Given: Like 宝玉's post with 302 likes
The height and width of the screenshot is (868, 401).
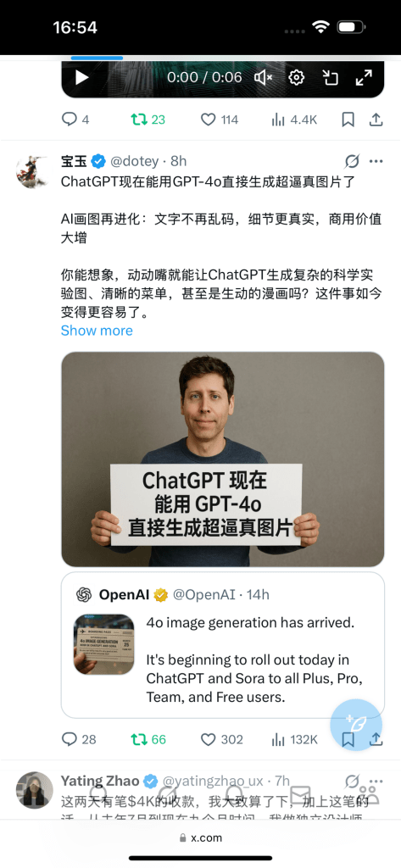Looking at the screenshot, I should pos(221,739).
